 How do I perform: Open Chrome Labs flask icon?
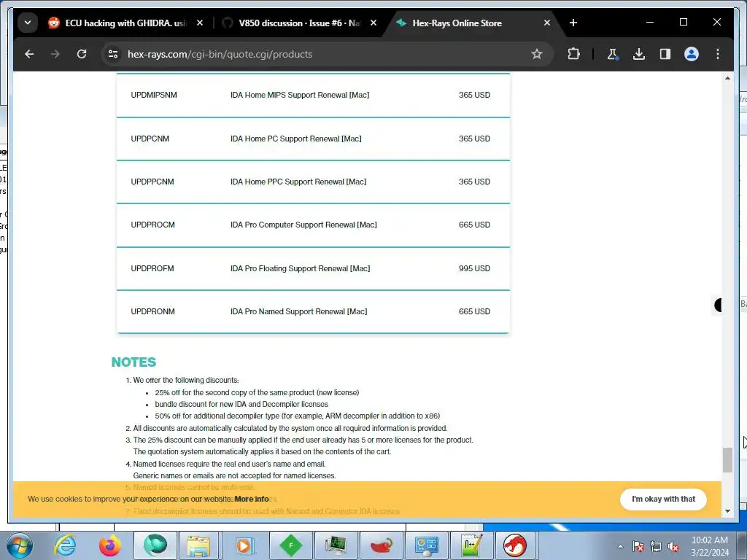point(613,54)
